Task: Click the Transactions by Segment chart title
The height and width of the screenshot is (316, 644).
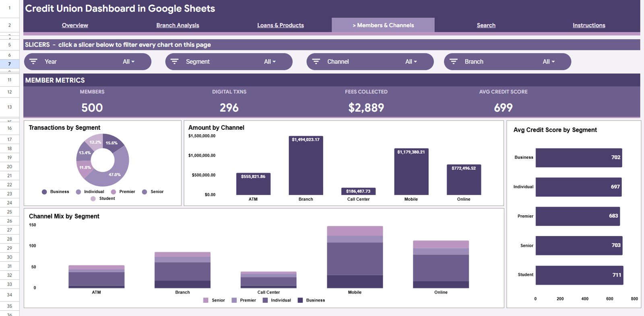Action: coord(64,128)
